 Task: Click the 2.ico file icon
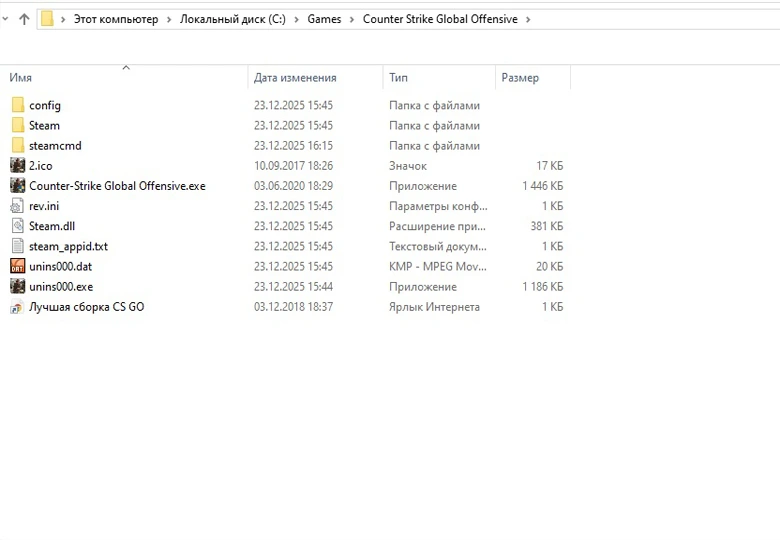(x=18, y=166)
